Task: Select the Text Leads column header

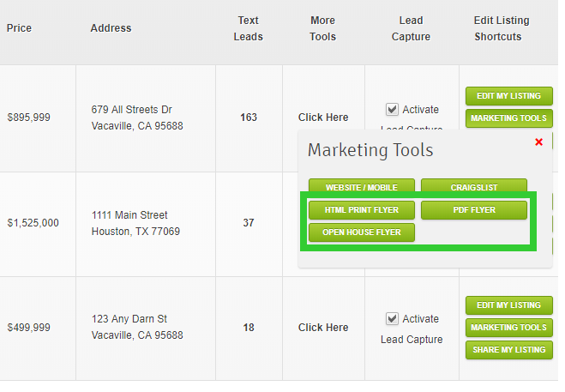Action: (249, 28)
